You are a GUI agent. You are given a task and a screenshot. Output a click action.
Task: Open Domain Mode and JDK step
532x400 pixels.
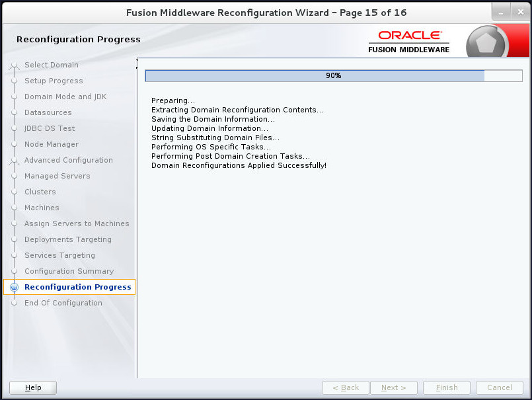coord(65,97)
